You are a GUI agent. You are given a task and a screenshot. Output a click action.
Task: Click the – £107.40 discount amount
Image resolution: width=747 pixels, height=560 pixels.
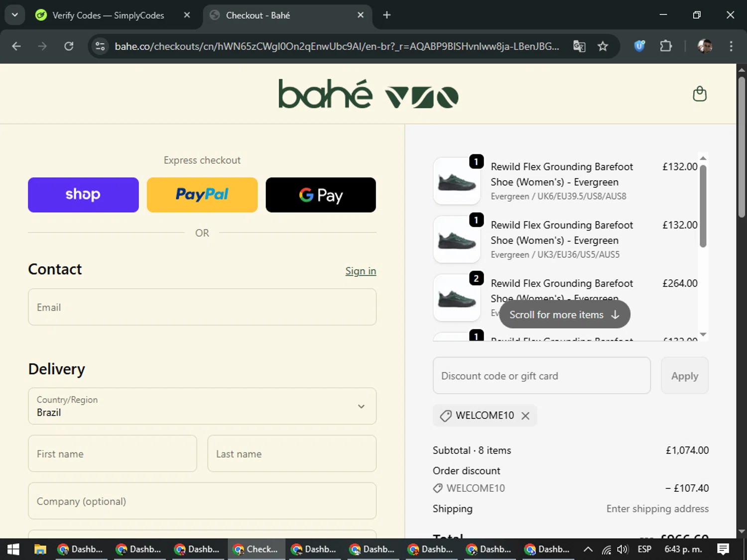point(687,488)
